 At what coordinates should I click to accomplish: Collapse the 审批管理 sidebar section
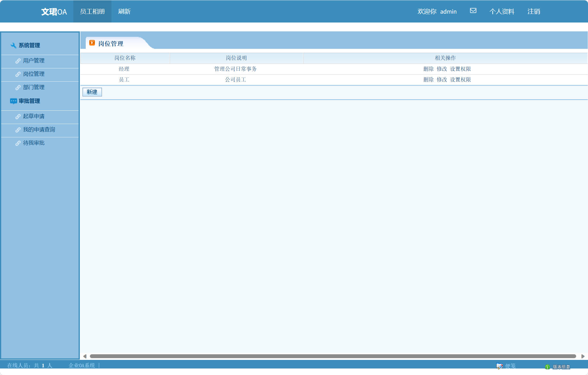pos(29,101)
